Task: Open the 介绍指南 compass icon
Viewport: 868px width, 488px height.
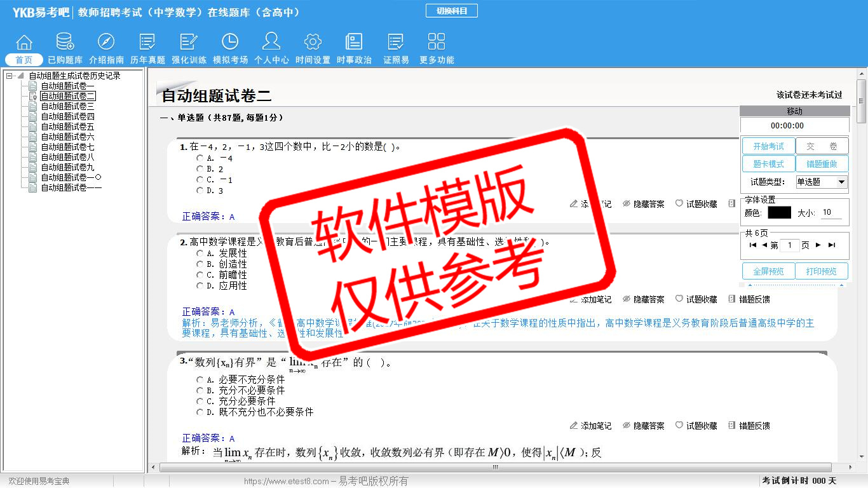Action: pyautogui.click(x=106, y=43)
